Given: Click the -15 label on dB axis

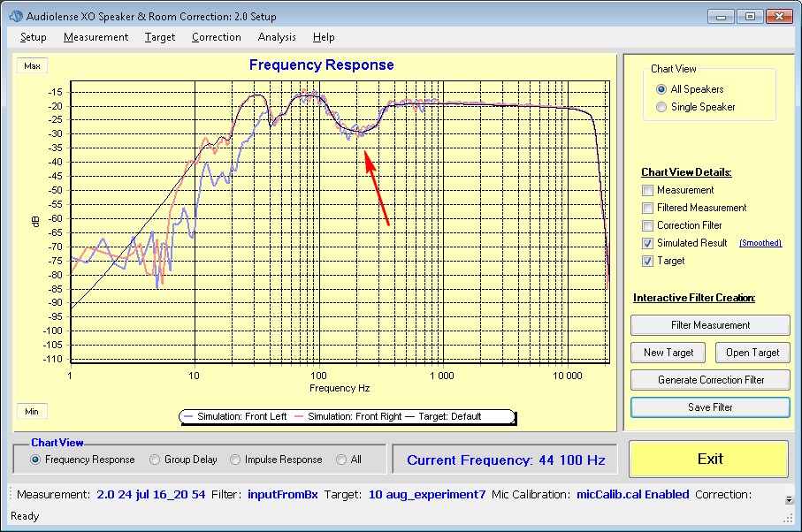Looking at the screenshot, I should [55, 93].
